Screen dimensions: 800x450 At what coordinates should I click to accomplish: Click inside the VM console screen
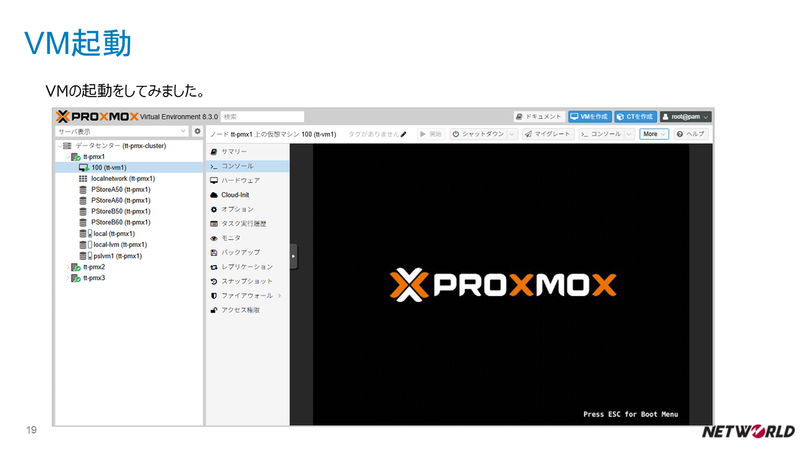click(x=501, y=285)
